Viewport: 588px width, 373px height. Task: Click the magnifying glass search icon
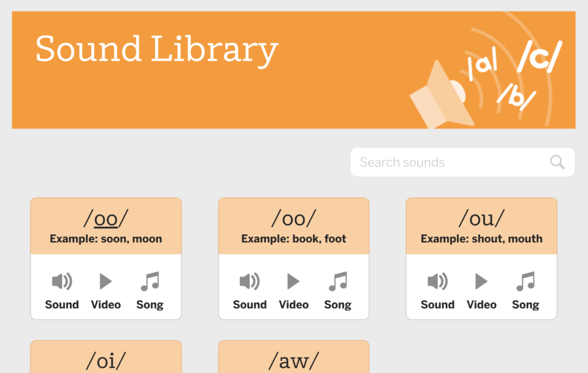[558, 162]
